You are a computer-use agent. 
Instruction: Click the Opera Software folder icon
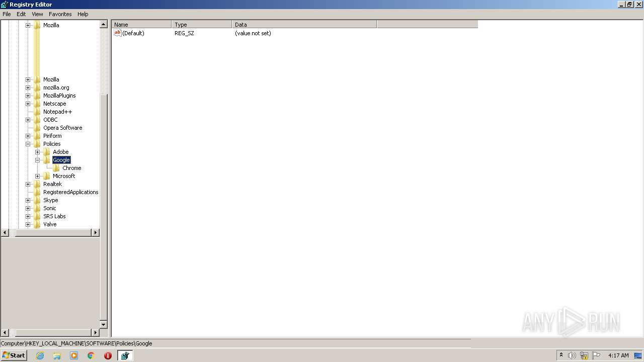pos(37,128)
